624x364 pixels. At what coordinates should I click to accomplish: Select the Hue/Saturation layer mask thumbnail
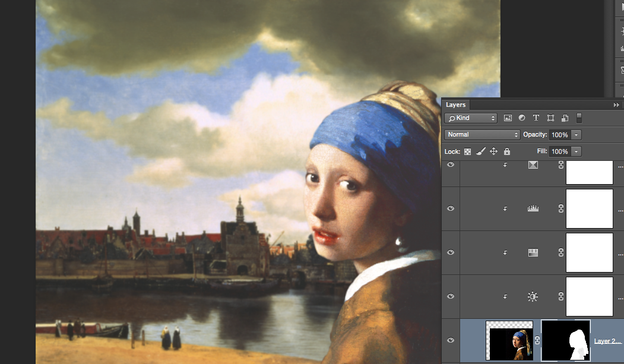(590, 252)
